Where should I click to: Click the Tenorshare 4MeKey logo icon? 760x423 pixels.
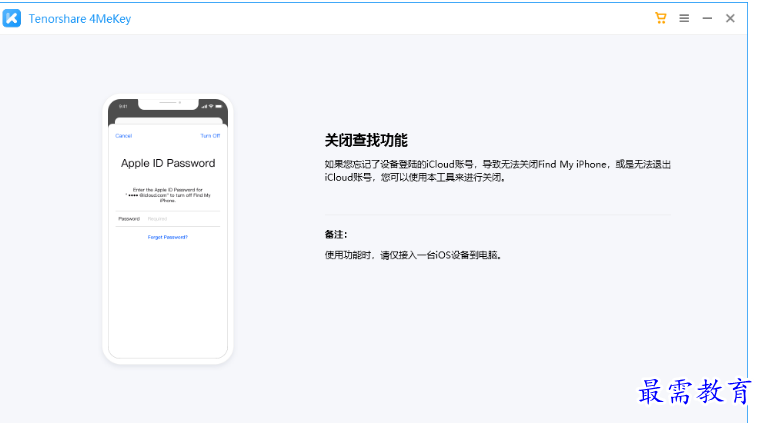[x=12, y=18]
